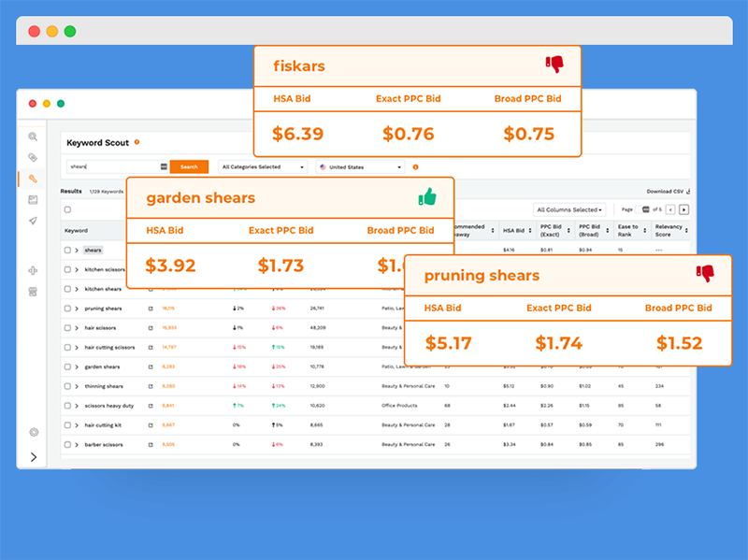This screenshot has height=560, width=748.
Task: Open external link icon for barber scissors row
Action: (151, 445)
